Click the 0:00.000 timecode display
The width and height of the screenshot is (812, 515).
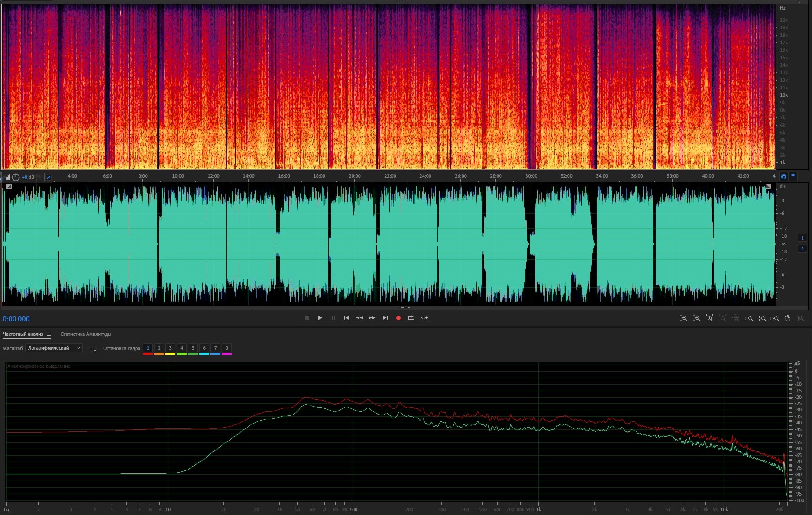16,319
